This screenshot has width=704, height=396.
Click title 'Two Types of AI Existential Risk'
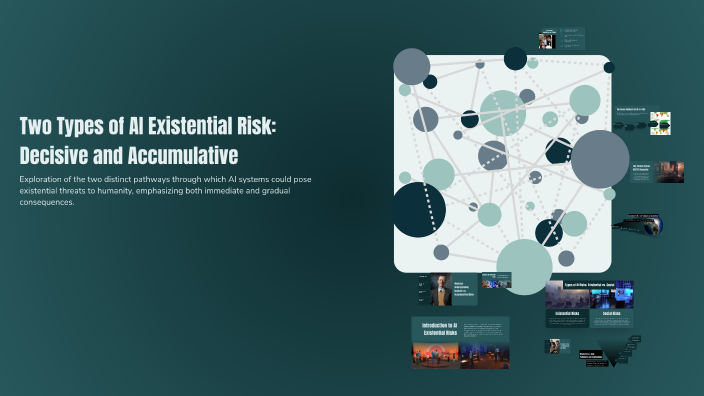(x=148, y=141)
